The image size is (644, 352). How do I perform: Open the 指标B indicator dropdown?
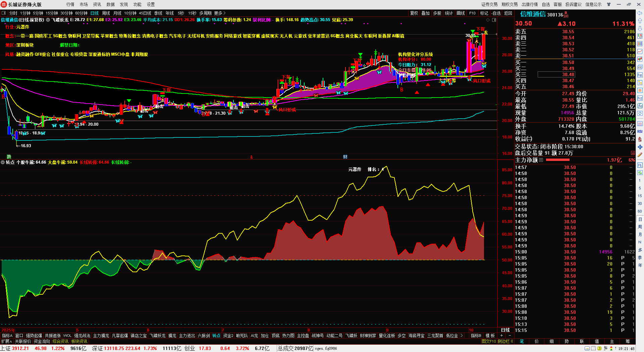click(476, 336)
